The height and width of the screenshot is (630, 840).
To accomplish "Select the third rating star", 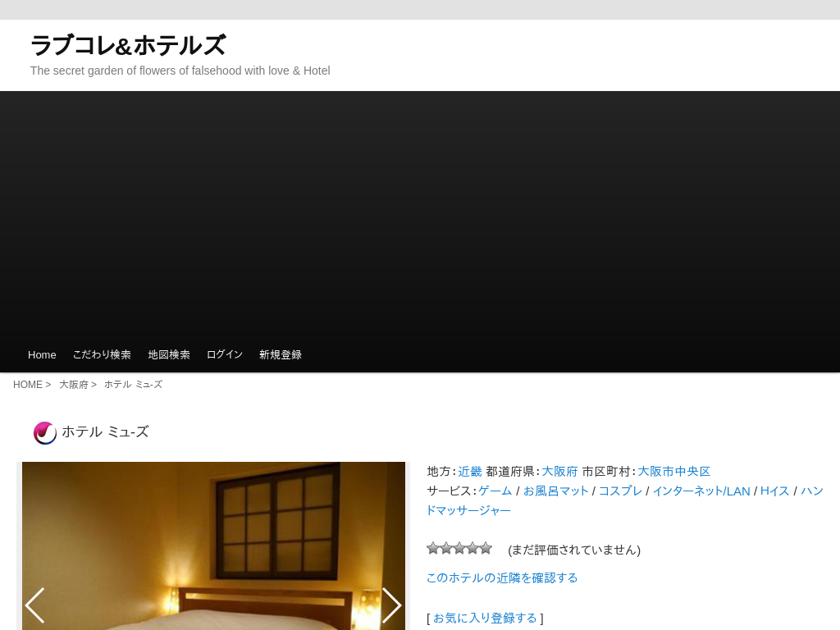I will (x=459, y=548).
